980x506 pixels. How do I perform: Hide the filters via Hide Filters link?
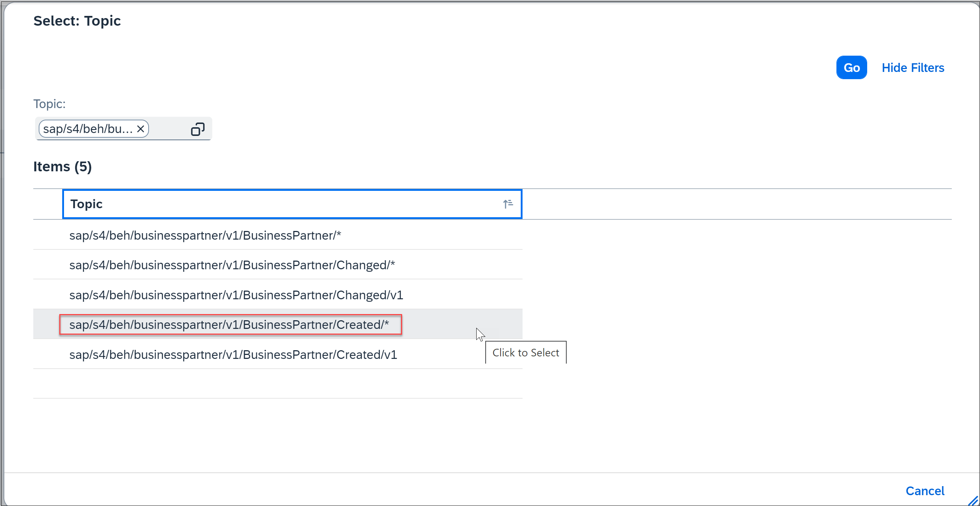coord(913,68)
